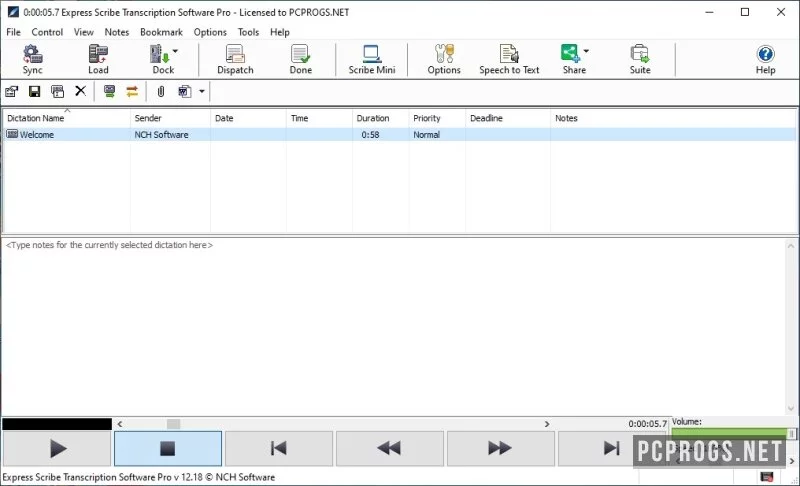The image size is (800, 486).
Task: Click the green arrow special audio process icon
Action: point(109,92)
